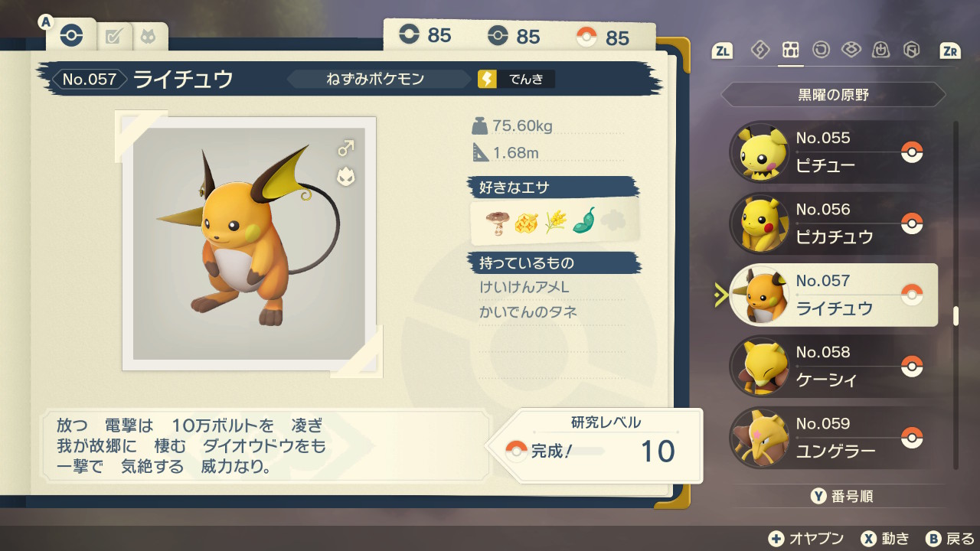This screenshot has width=980, height=551.
Task: Click Y 番号順 sort button
Action: click(841, 497)
